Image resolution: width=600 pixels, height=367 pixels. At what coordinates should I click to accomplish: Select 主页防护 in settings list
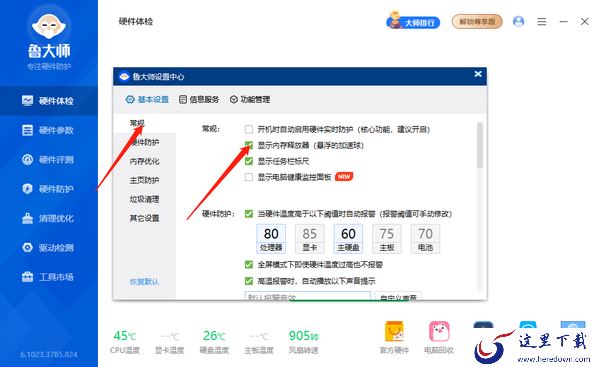tap(145, 180)
